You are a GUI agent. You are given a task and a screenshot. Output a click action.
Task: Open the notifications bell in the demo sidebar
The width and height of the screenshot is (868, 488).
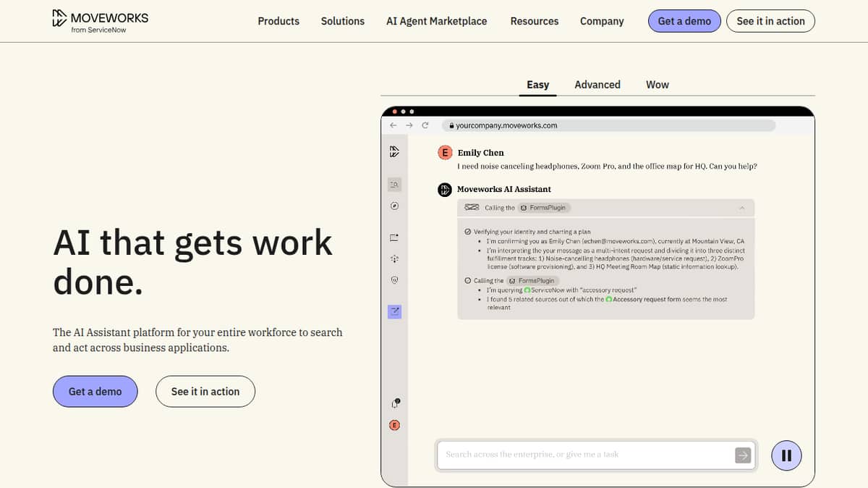(x=395, y=403)
